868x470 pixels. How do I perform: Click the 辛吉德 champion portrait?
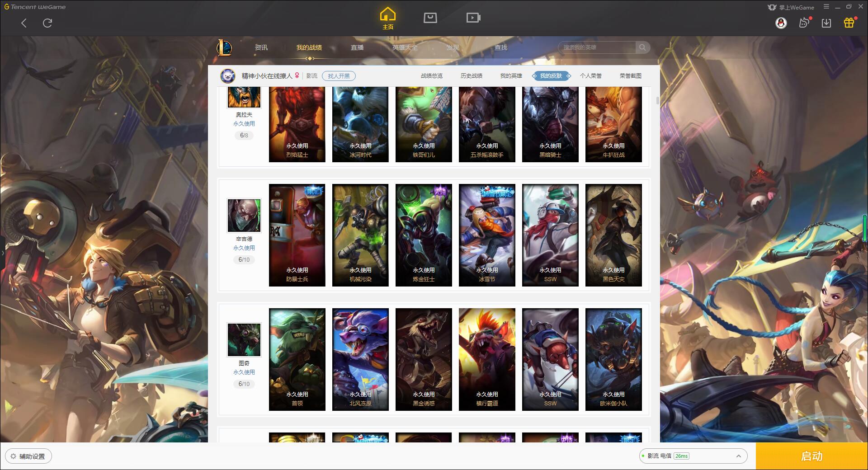click(x=244, y=216)
